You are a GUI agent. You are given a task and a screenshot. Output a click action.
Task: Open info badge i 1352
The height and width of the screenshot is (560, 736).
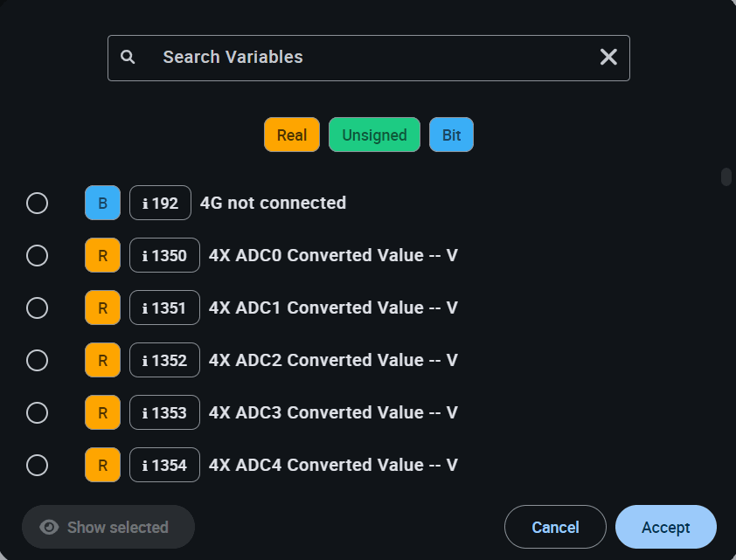tap(164, 360)
